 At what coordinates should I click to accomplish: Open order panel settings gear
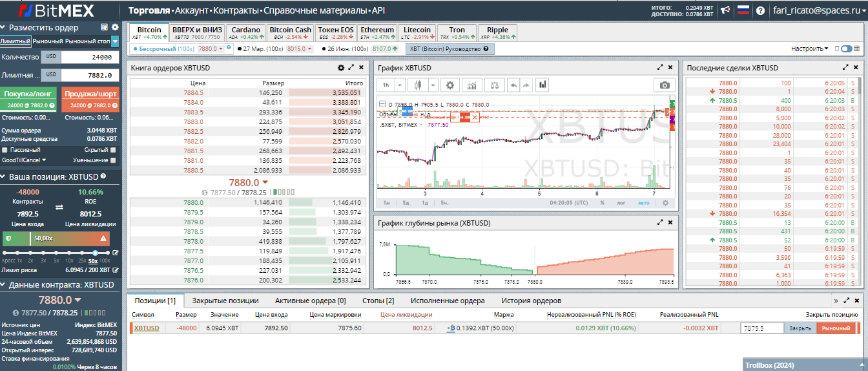pyautogui.click(x=115, y=27)
